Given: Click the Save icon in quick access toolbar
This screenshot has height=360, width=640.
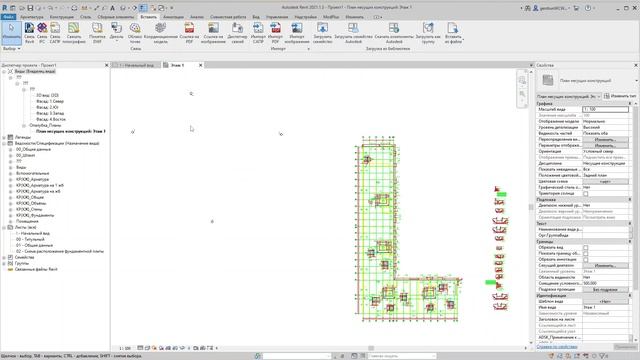Looking at the screenshot, I should click(30, 8).
